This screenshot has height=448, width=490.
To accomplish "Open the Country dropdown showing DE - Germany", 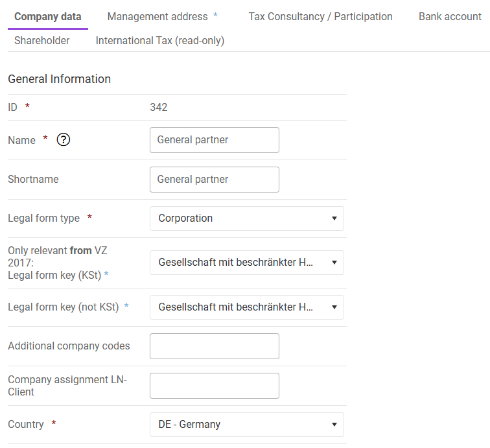I will tap(246, 425).
